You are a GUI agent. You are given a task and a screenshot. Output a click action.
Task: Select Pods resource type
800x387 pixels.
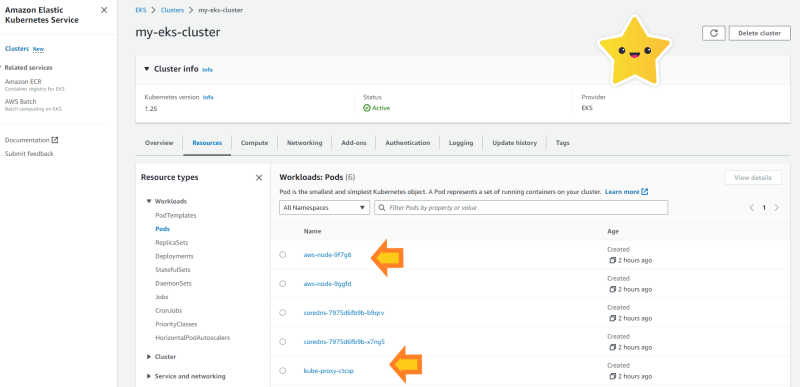click(163, 229)
